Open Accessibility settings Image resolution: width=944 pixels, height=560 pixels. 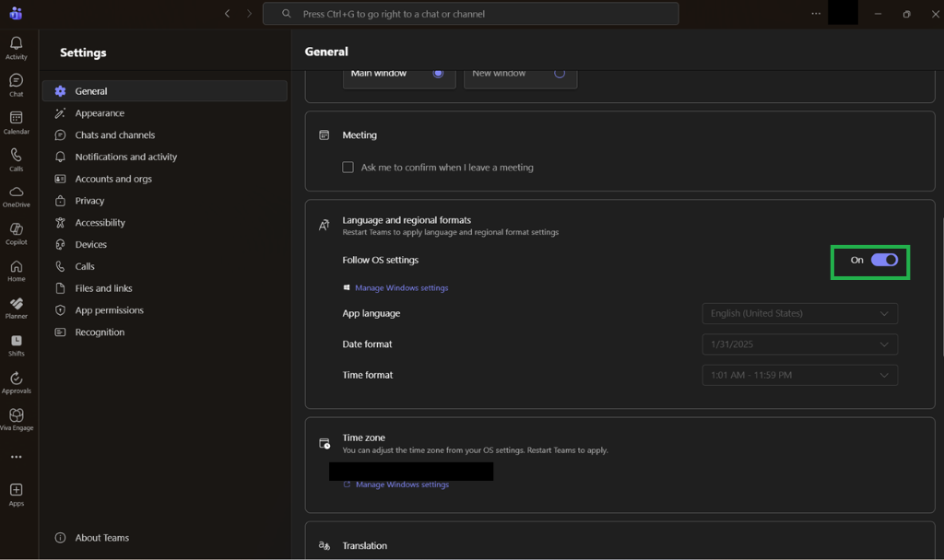tap(164, 223)
